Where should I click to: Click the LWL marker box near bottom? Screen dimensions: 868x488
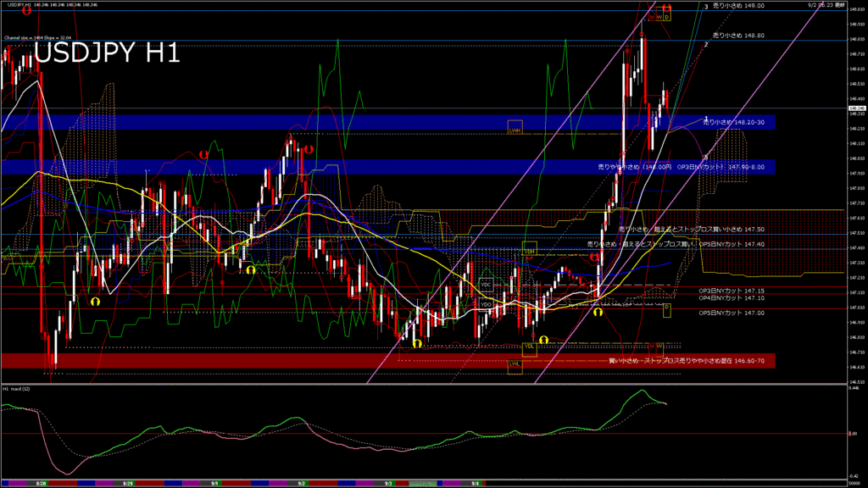click(515, 365)
